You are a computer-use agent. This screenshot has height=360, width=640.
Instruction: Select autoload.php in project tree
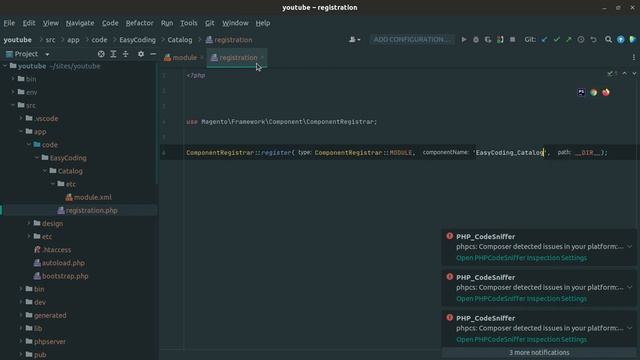coord(63,263)
